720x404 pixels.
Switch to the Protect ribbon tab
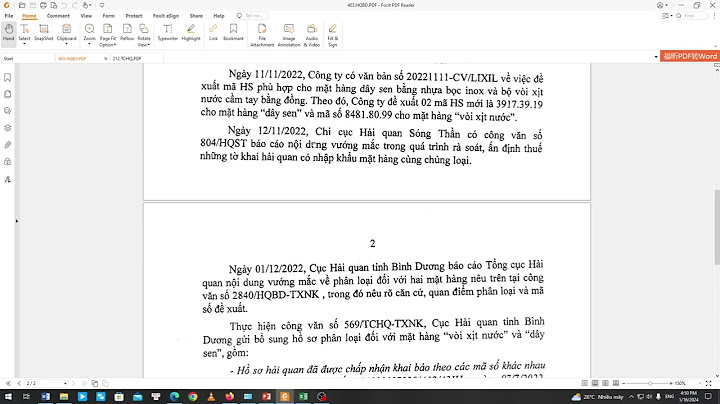[x=134, y=16]
